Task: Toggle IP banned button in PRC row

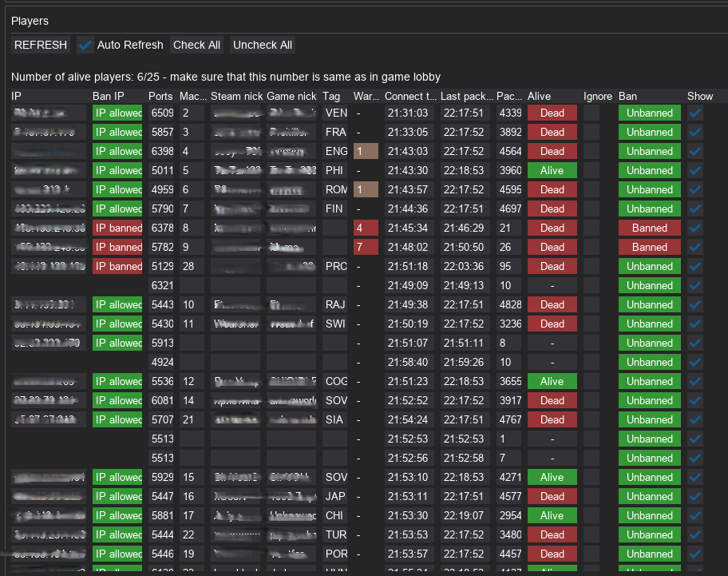Action: [117, 266]
